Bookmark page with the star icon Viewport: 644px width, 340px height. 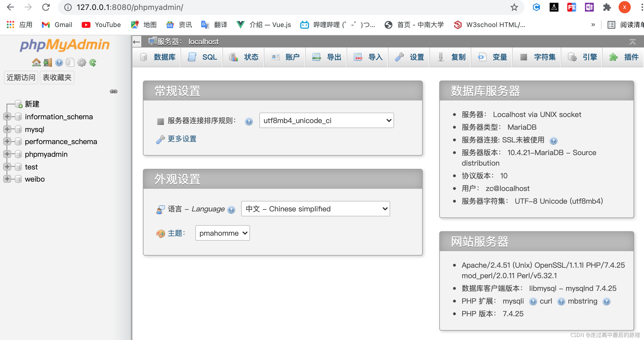pos(514,7)
